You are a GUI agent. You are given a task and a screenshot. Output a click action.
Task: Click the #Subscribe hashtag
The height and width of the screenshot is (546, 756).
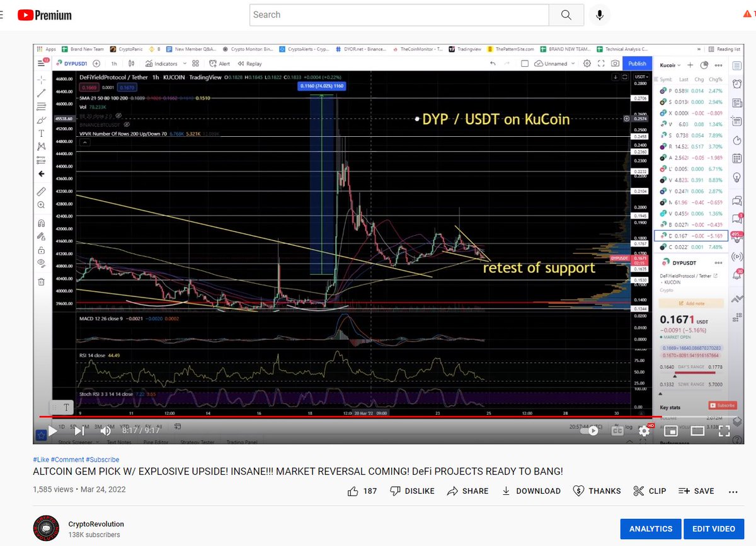(x=102, y=460)
